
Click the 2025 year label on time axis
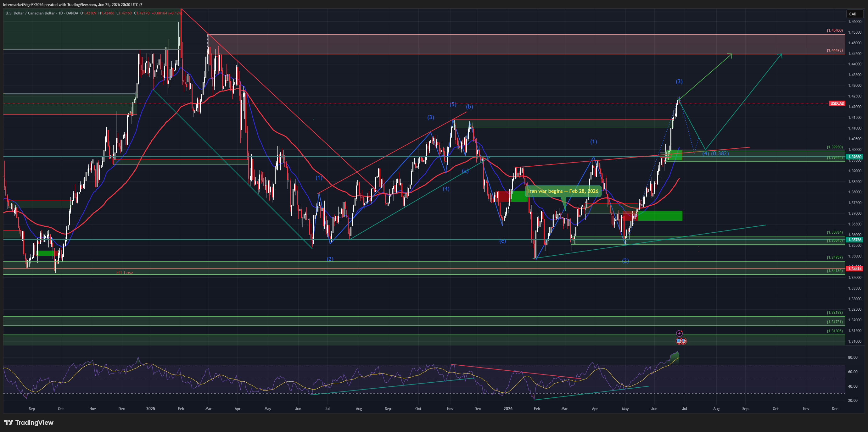pyautogui.click(x=151, y=408)
